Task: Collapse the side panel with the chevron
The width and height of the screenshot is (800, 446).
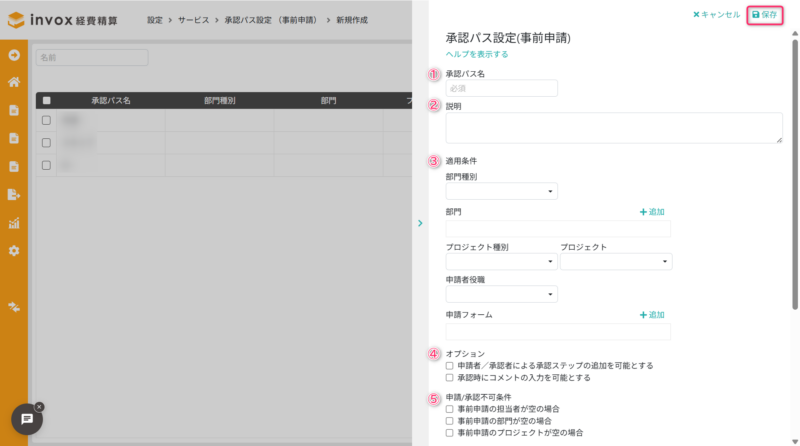Action: [420, 223]
